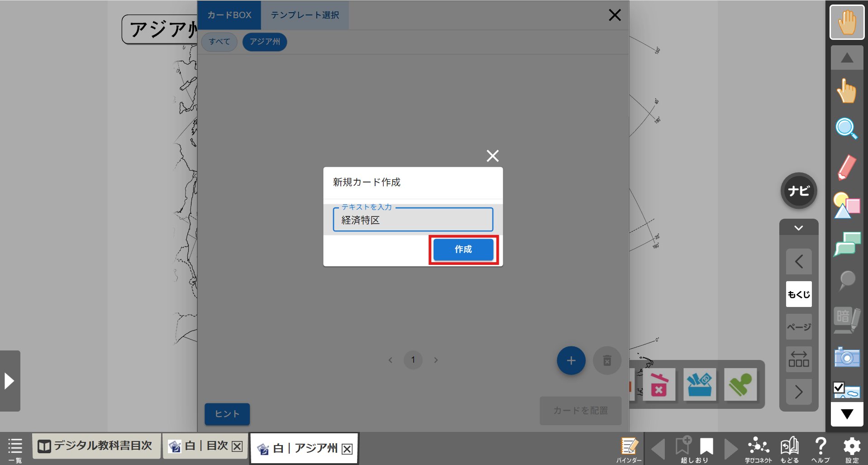Open the ヘルプ help icon
The image size is (868, 465).
[x=820, y=449]
